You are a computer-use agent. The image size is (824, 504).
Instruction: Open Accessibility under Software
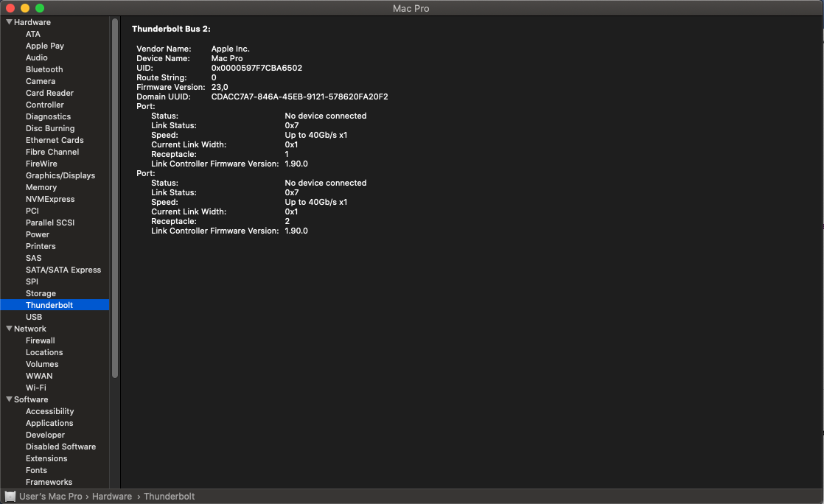coord(50,411)
